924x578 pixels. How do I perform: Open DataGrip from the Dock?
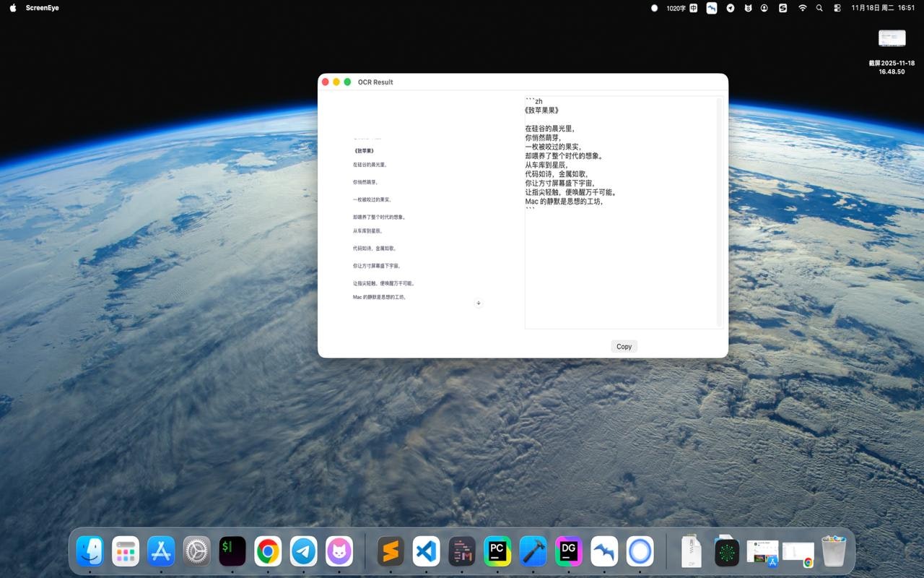(568, 551)
